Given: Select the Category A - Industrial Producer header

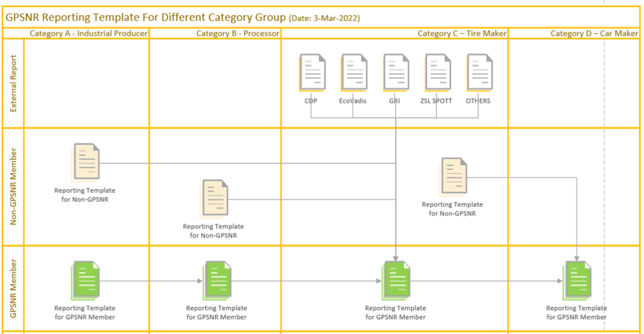Looking at the screenshot, I should [x=88, y=33].
